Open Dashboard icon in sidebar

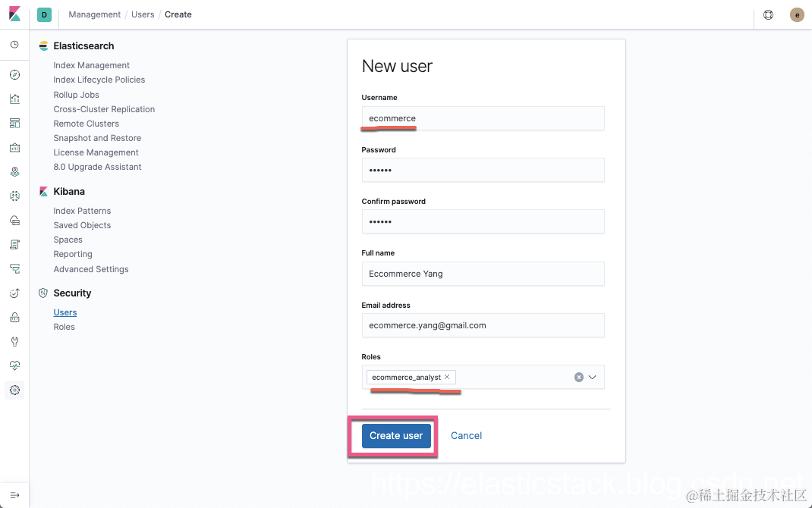[14, 123]
